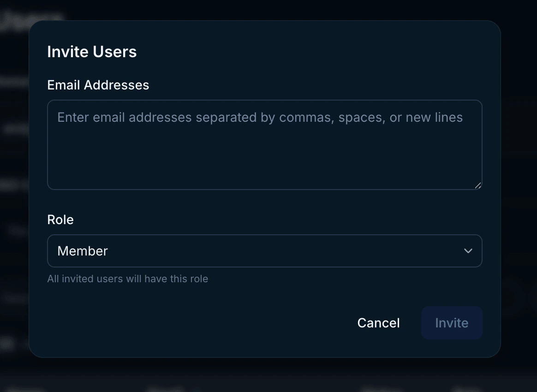The image size is (537, 392).
Task: Focus the field for entering email addresses
Action: point(264,143)
